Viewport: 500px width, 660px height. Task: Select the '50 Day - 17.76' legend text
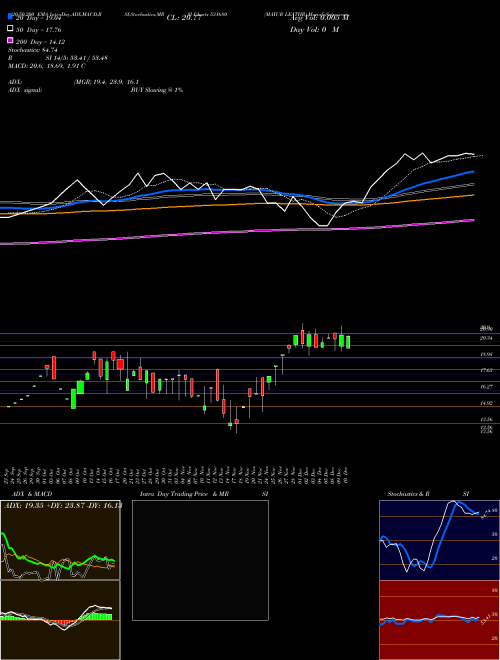coord(39,29)
